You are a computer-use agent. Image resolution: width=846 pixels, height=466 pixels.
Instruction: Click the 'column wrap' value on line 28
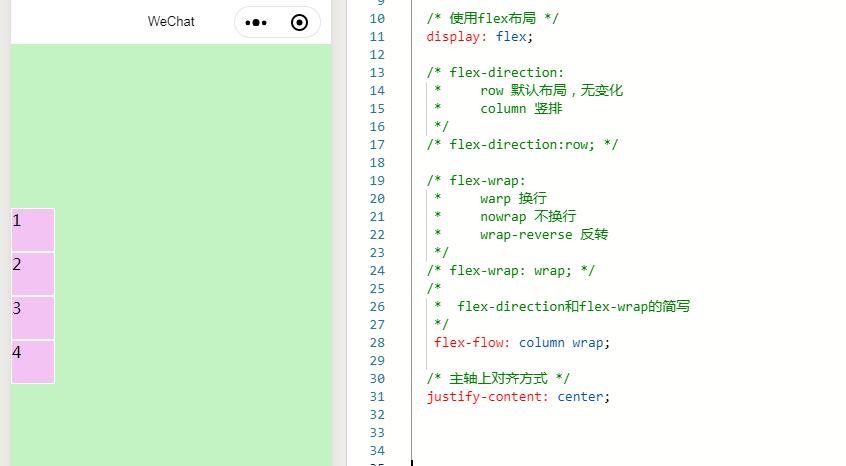pos(561,342)
